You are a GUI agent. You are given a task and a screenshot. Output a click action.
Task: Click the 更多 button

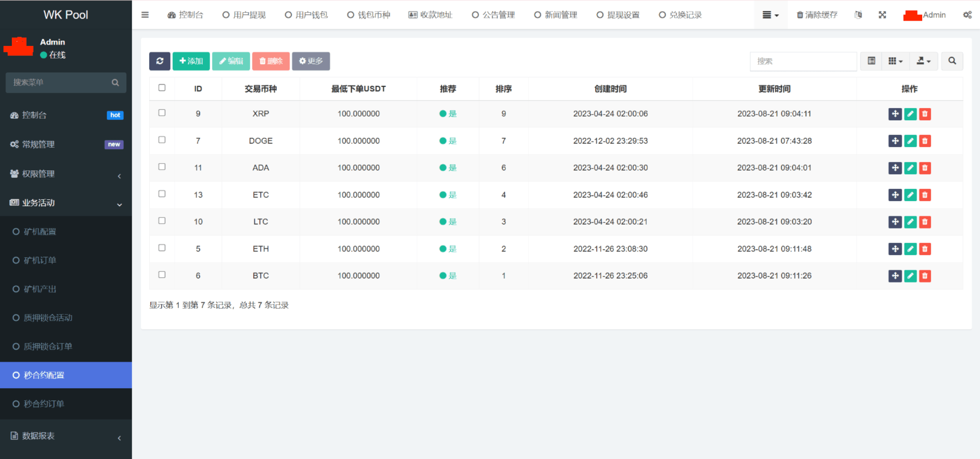click(x=311, y=61)
